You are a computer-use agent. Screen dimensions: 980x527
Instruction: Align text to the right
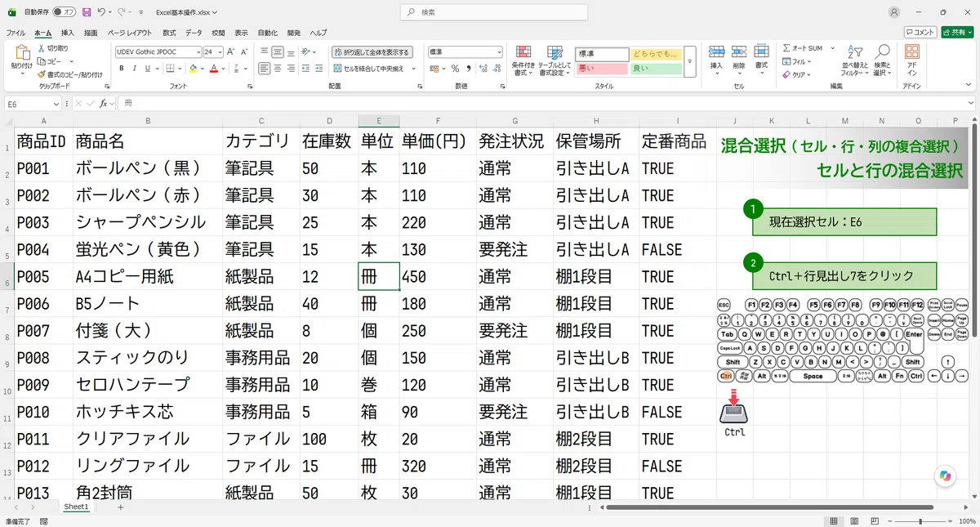tap(291, 69)
